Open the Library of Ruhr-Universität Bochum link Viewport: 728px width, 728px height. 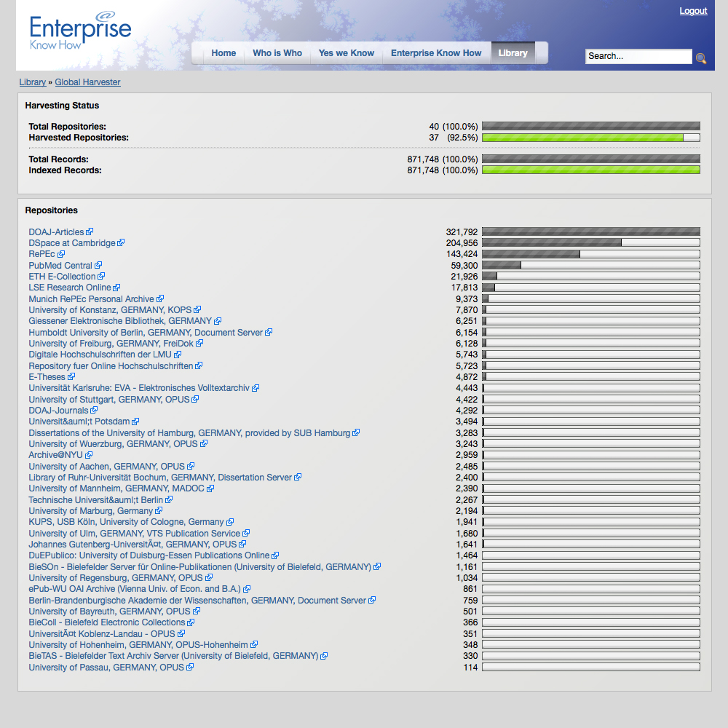tap(160, 478)
